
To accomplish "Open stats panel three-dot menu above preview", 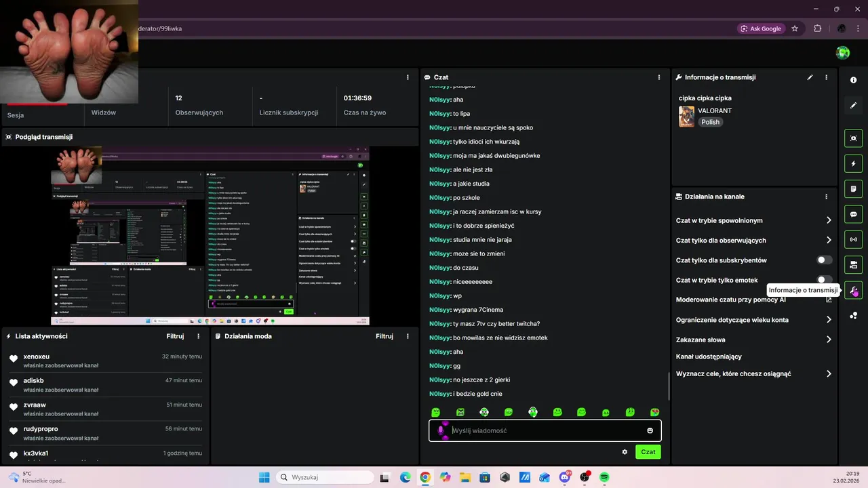I will [408, 77].
